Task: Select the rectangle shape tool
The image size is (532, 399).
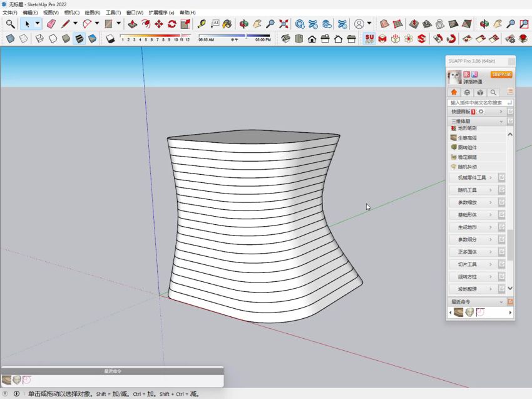Action: pos(108,24)
